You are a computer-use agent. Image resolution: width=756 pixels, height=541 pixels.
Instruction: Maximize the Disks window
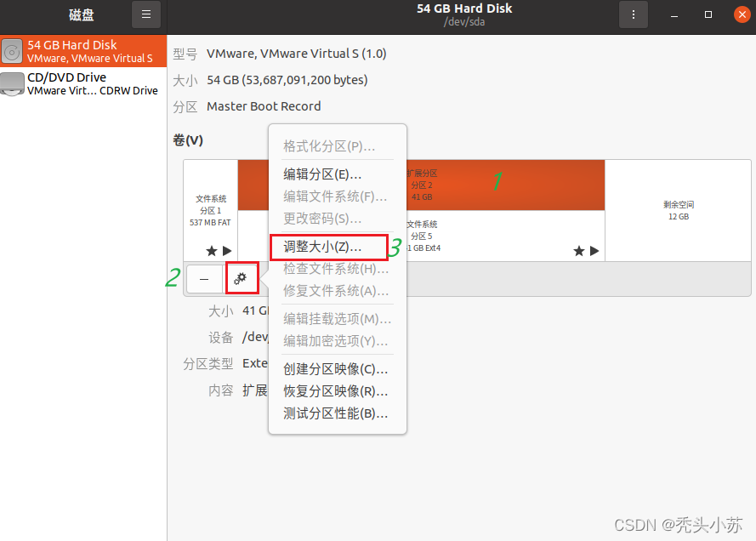[x=708, y=14]
